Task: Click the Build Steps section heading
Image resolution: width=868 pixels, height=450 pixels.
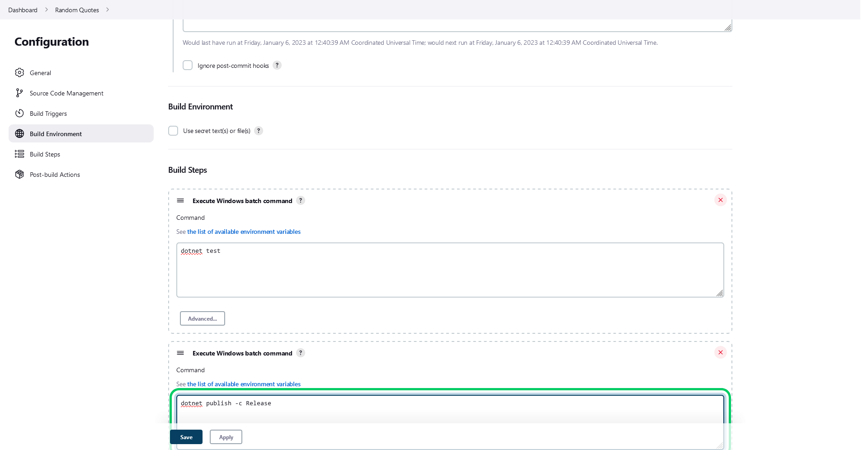Action: 188,170
